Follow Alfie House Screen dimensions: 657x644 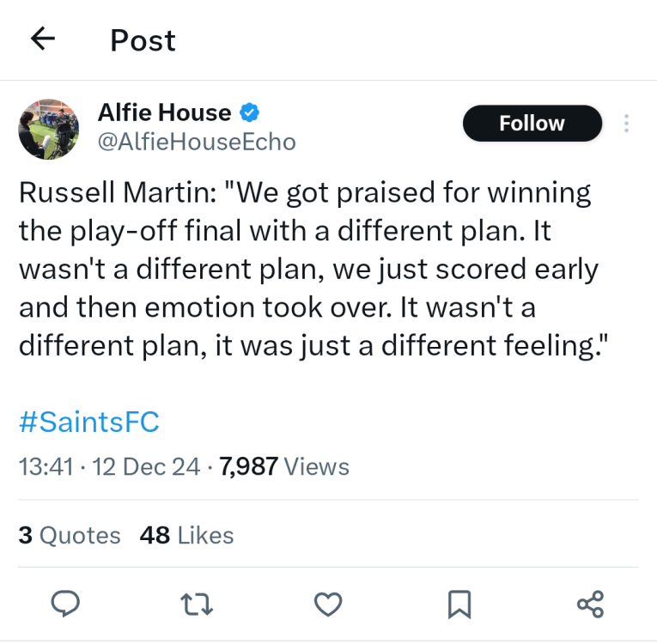click(532, 124)
